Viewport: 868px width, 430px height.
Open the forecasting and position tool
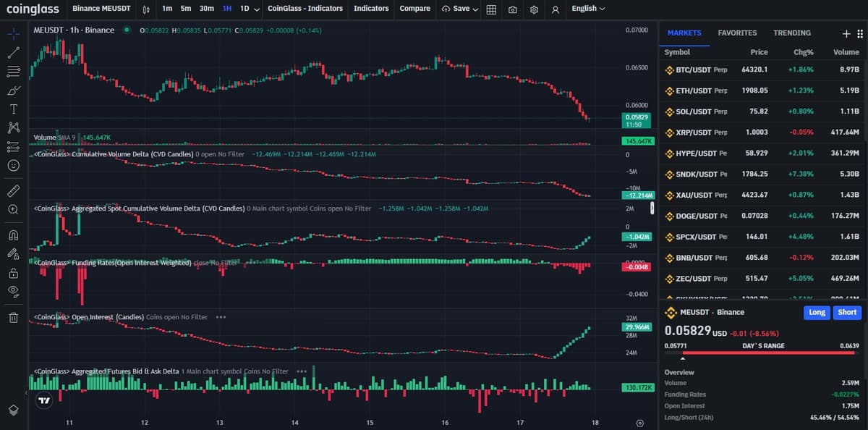tap(13, 147)
